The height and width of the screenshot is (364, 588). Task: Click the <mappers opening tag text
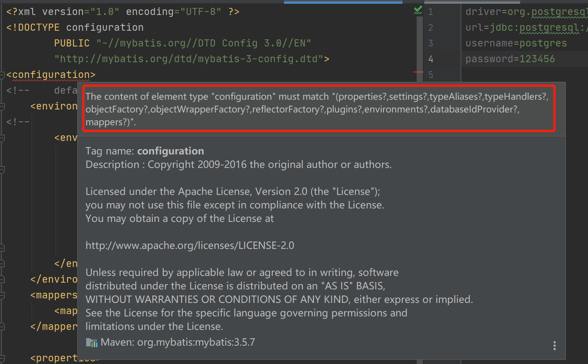tap(54, 295)
